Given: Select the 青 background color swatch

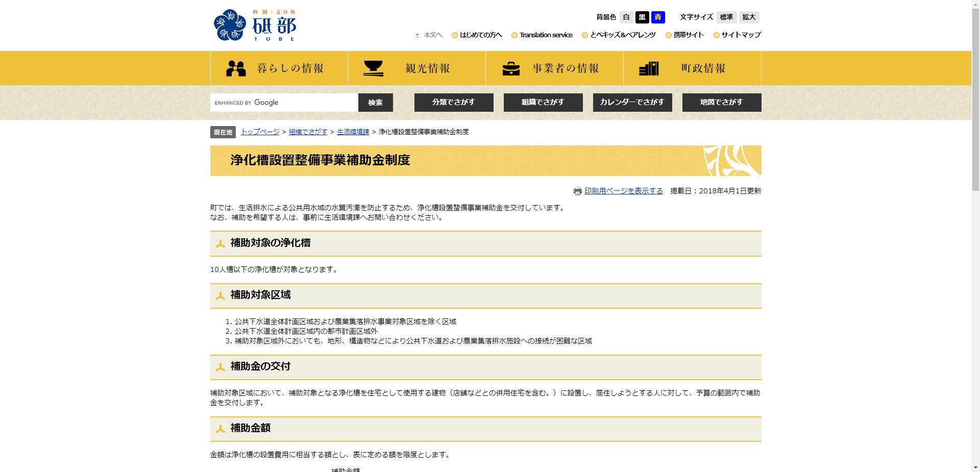Looking at the screenshot, I should [x=659, y=17].
